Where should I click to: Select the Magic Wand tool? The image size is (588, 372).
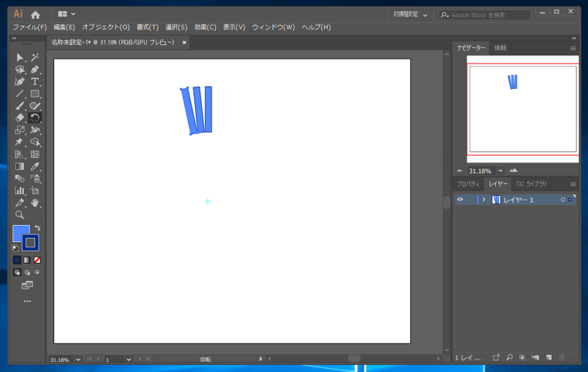(35, 57)
